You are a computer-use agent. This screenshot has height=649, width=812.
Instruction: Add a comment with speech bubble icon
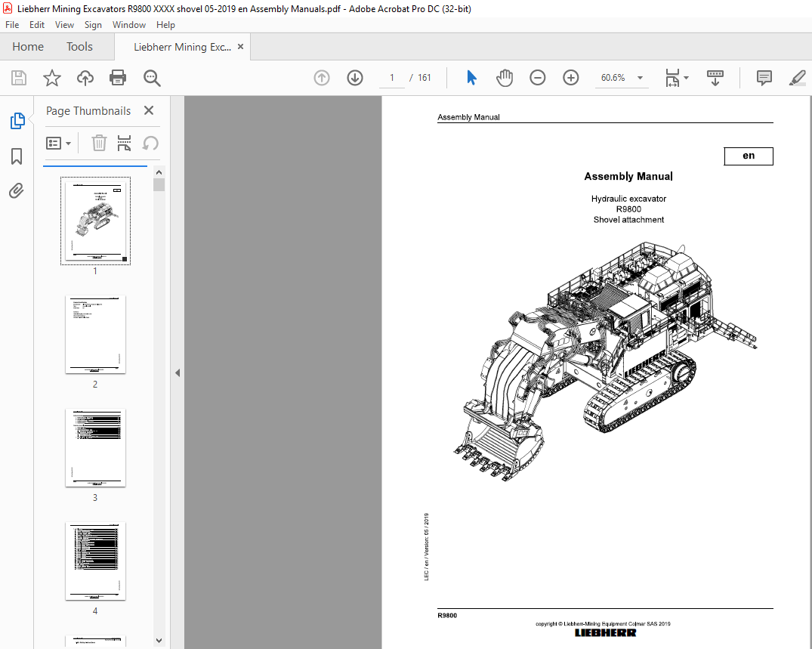coord(764,78)
